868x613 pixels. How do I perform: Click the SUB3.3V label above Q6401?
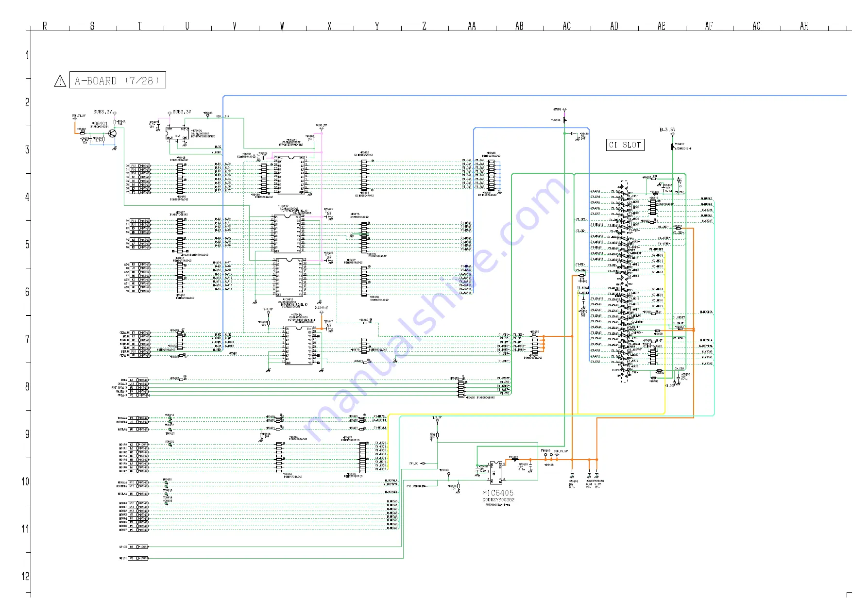coord(102,112)
